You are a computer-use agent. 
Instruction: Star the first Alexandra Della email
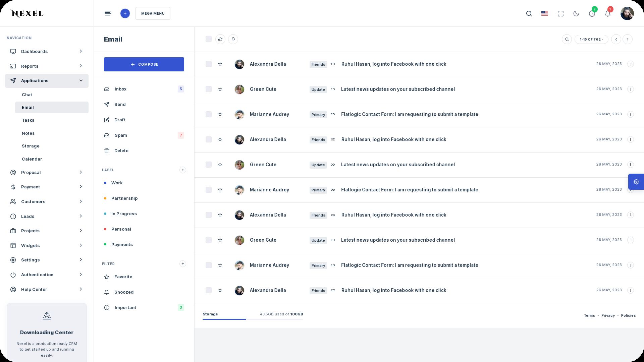(220, 64)
